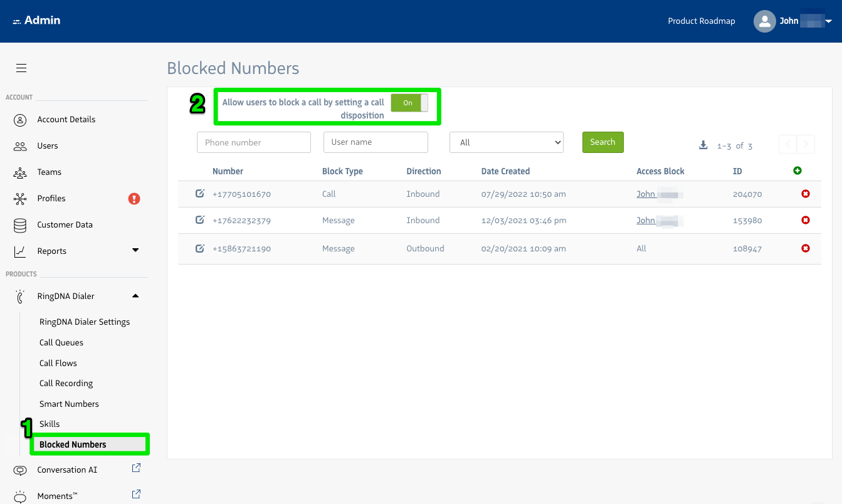
Task: Remove the +15863721190 blocked entry
Action: (x=806, y=248)
